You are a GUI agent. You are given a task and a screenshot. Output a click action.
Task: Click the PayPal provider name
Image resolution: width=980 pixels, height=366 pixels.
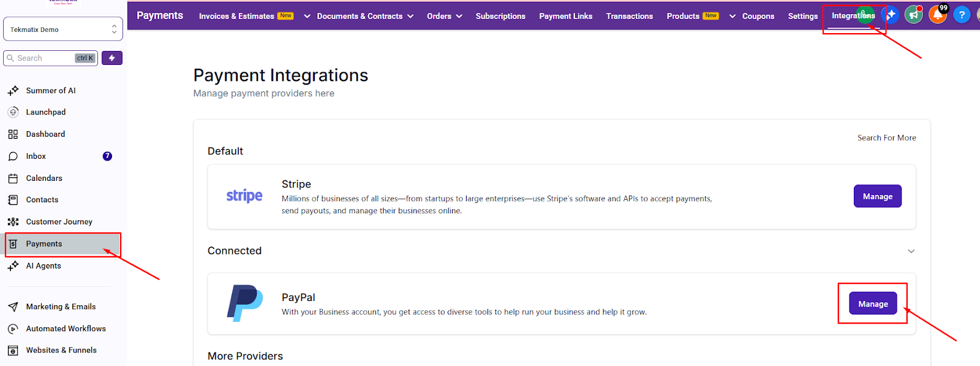pos(298,297)
